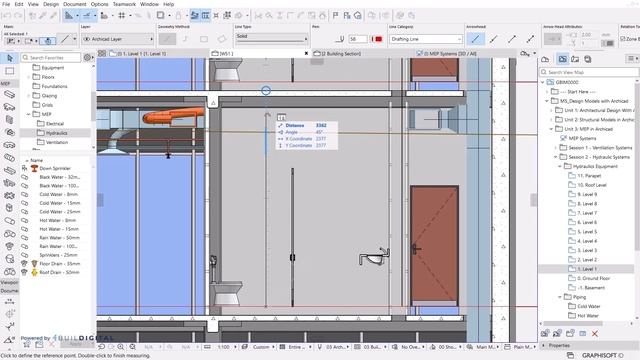Viewport: 640px width, 360px height.
Task: Open the Solid line type dropdown
Action: coord(271,38)
